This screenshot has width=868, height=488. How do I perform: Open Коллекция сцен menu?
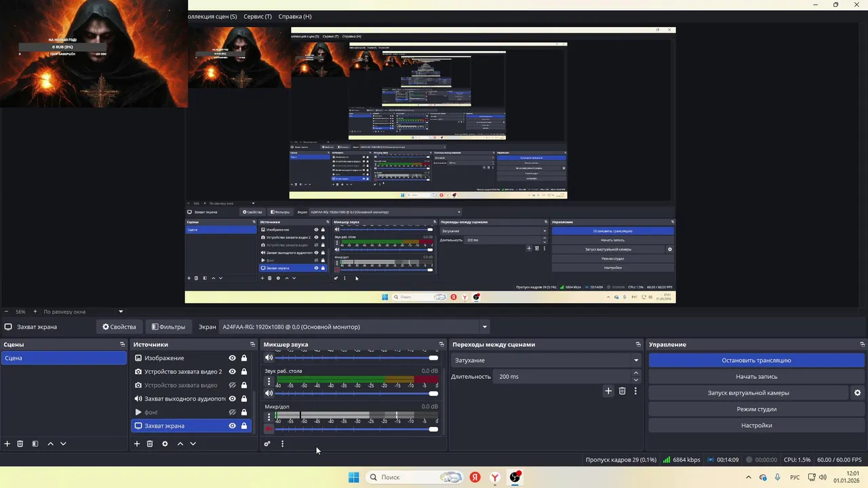(x=212, y=16)
